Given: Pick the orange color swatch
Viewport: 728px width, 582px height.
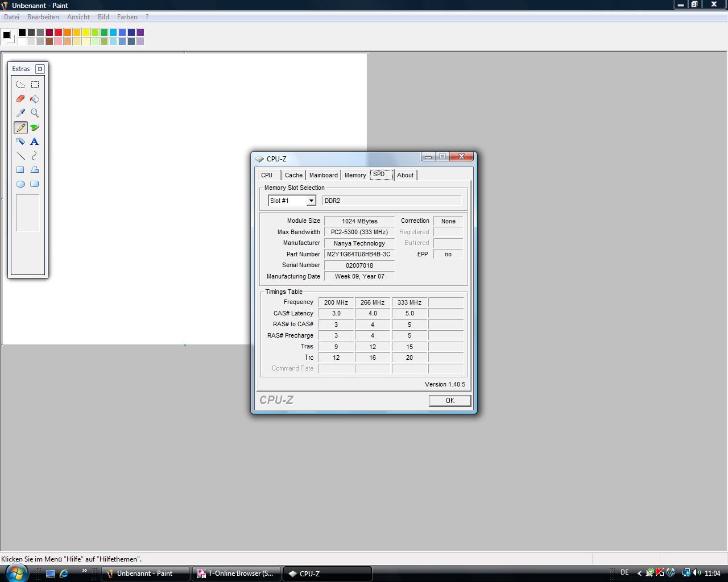Looking at the screenshot, I should pyautogui.click(x=68, y=32).
